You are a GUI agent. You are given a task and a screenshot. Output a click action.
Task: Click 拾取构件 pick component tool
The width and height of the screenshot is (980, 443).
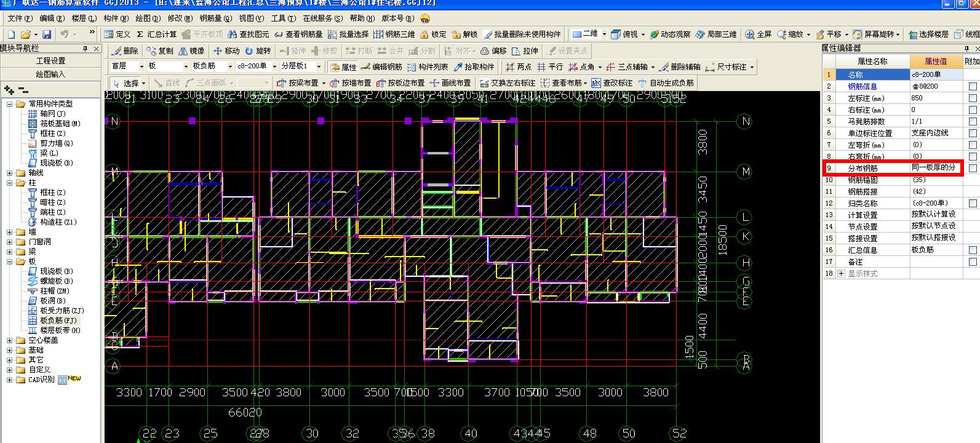[474, 67]
